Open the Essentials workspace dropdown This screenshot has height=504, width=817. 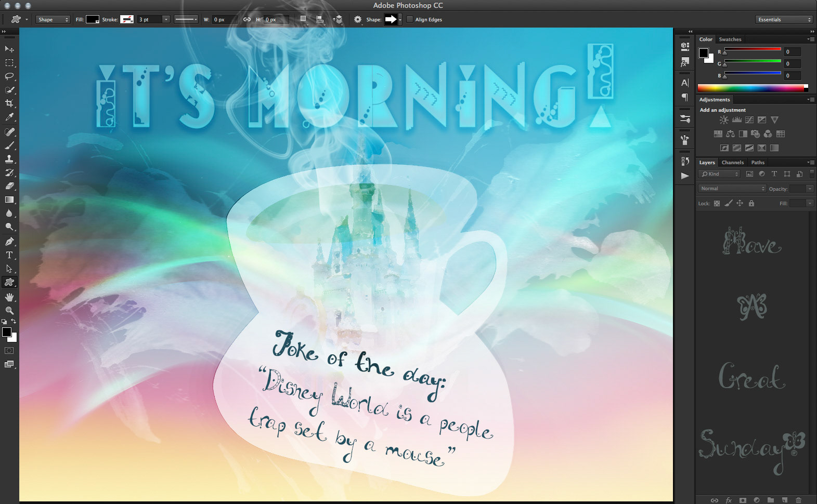(784, 20)
